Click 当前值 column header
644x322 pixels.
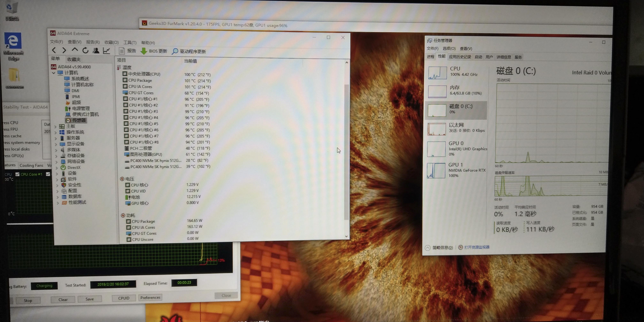tap(191, 61)
